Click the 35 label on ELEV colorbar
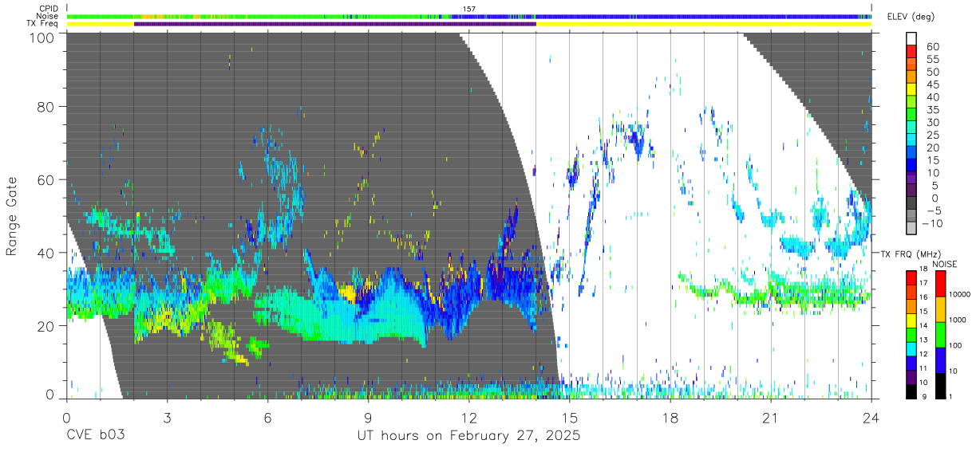Screen dimensions: 980x452 click(933, 110)
